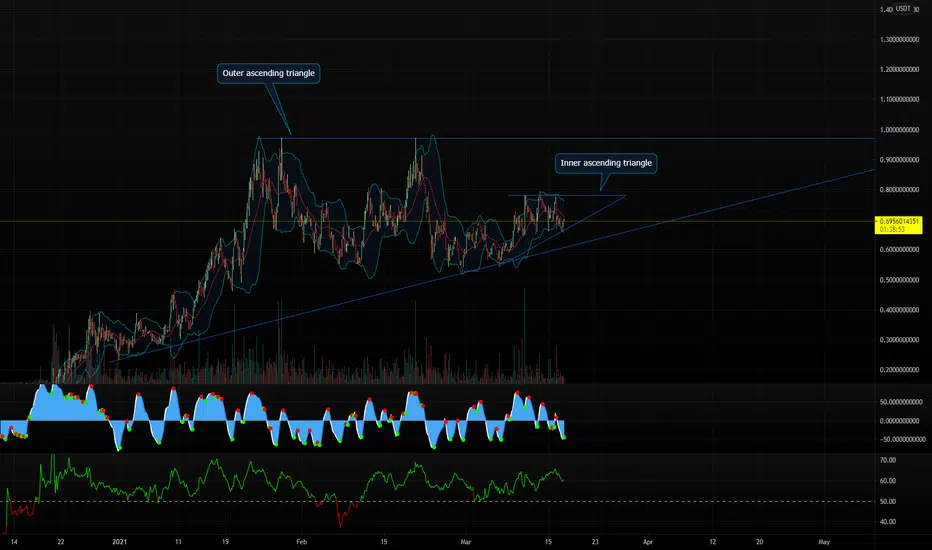Click RSI scale label 60.00
Screen dimensions: 932x550
click(887, 481)
